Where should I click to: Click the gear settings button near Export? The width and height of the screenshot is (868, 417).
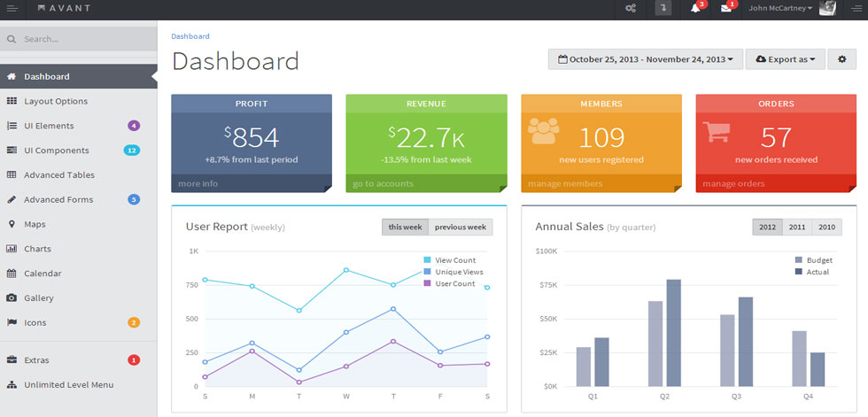(841, 59)
